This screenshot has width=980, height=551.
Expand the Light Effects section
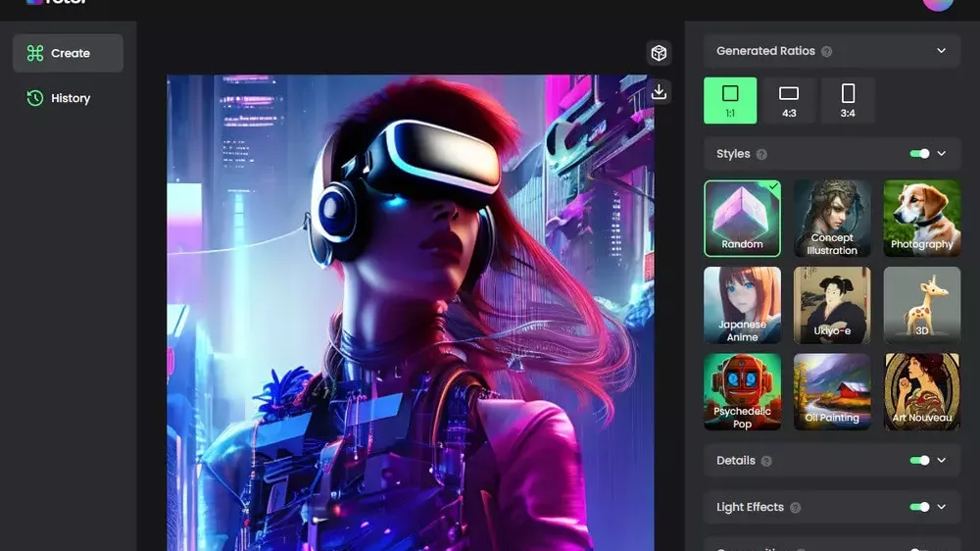click(941, 507)
